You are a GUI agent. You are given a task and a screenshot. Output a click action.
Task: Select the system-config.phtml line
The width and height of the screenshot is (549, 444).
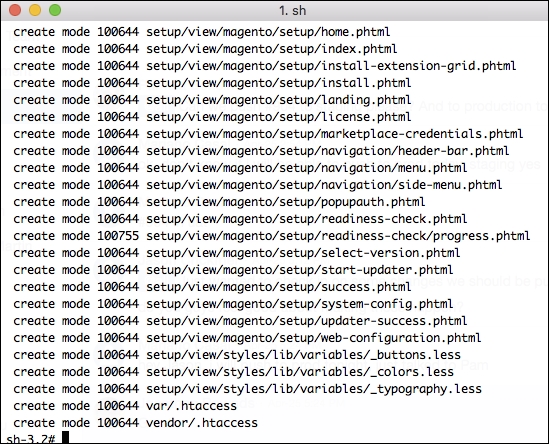click(x=233, y=304)
